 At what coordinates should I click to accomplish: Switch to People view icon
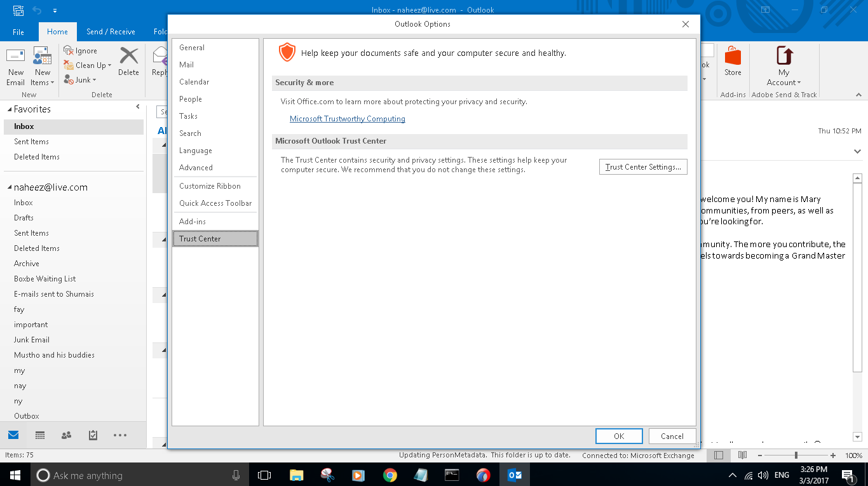coord(66,435)
